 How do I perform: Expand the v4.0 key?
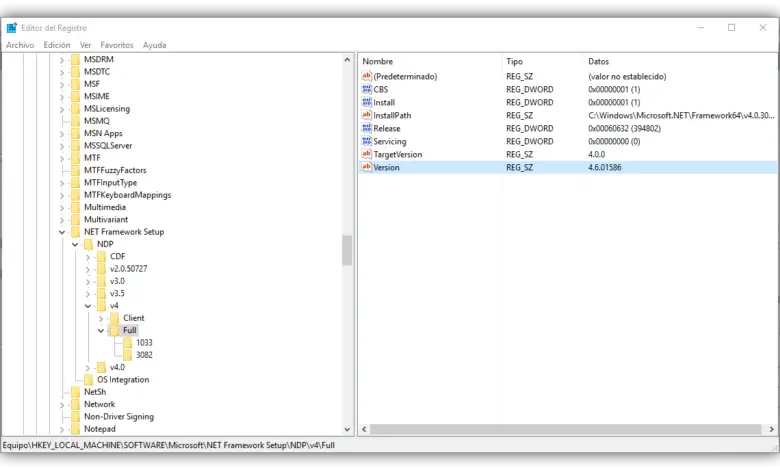click(88, 368)
